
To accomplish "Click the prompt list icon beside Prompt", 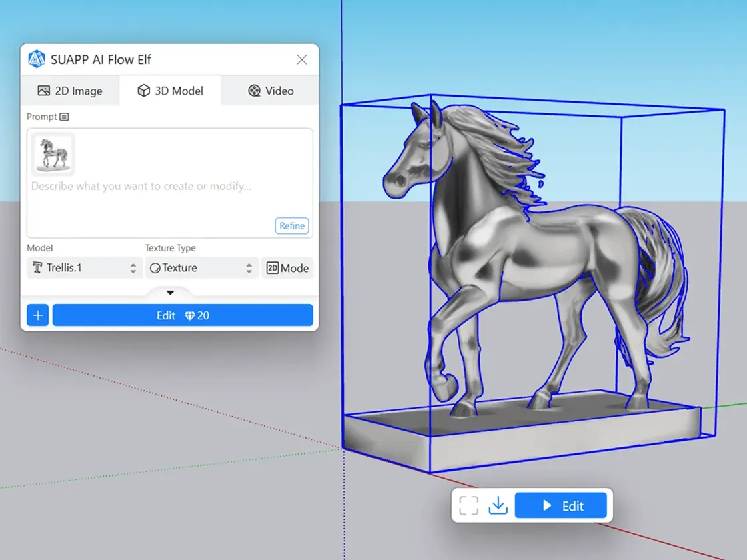I will coord(64,117).
